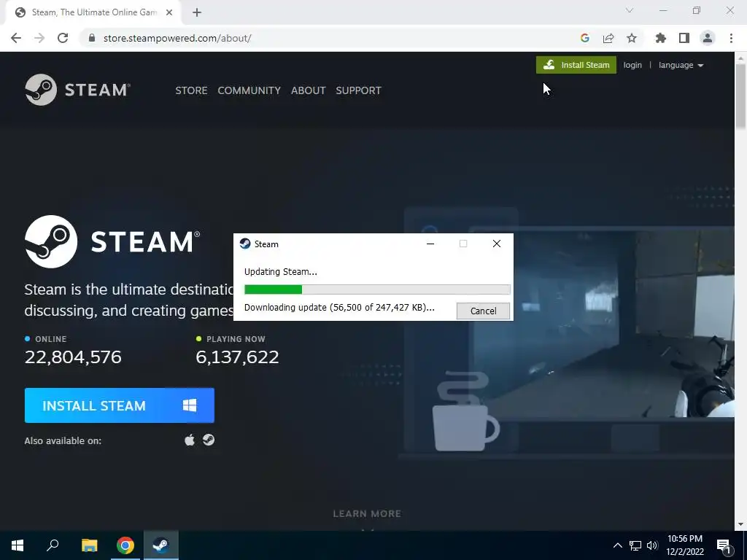Image resolution: width=747 pixels, height=560 pixels.
Task: Open the tab search chevron in Chrome title bar
Action: [630, 10]
